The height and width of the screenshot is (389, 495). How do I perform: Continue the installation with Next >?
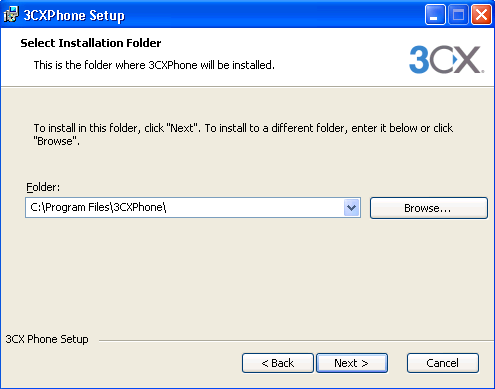[352, 363]
